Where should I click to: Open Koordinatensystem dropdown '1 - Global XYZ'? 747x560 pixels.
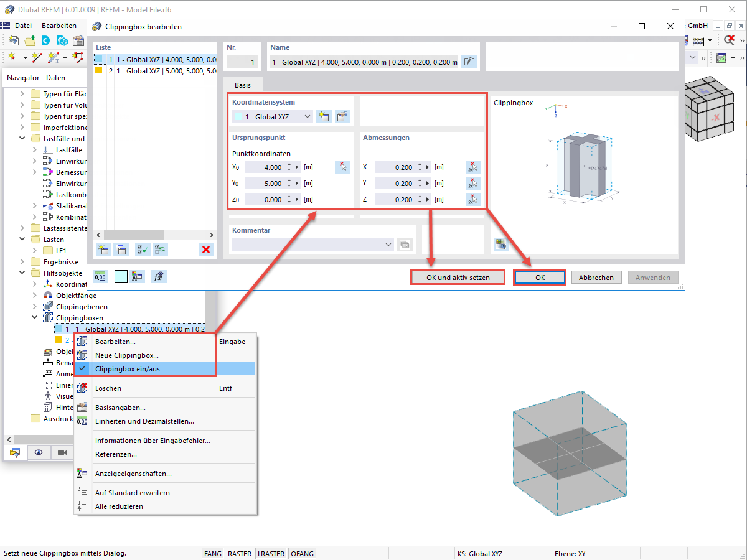click(x=273, y=116)
